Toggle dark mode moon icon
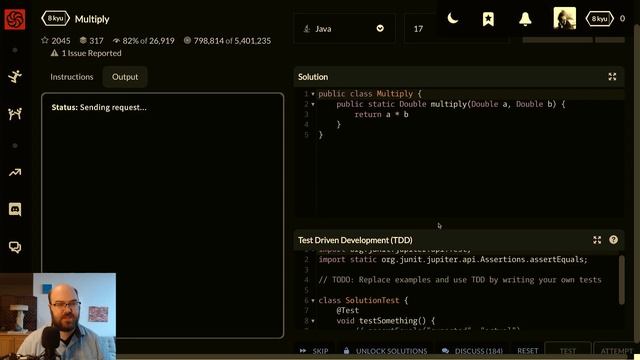This screenshot has width=640, height=360. (453, 18)
